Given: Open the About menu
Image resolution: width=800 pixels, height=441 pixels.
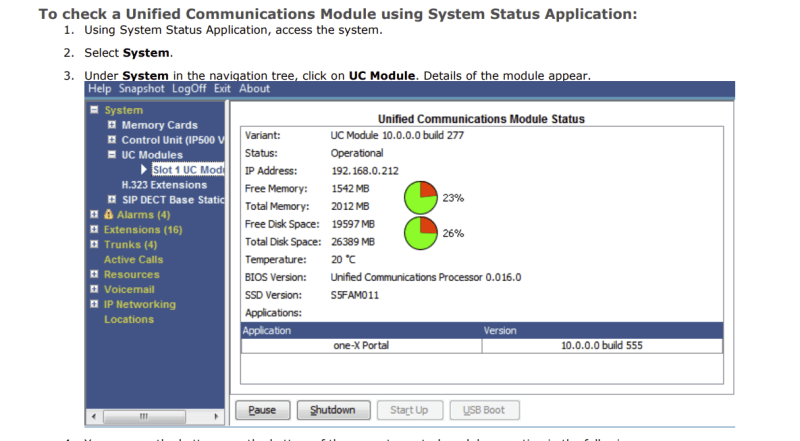Looking at the screenshot, I should [x=254, y=89].
